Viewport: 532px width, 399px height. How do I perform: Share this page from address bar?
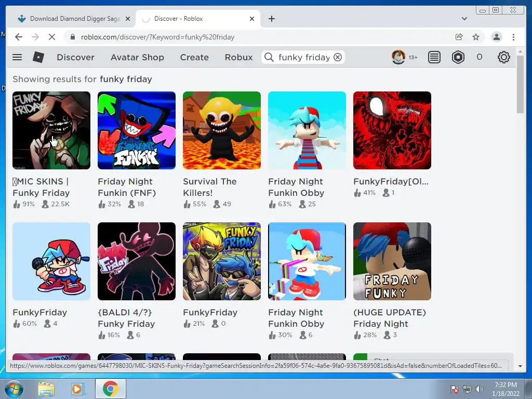click(459, 37)
